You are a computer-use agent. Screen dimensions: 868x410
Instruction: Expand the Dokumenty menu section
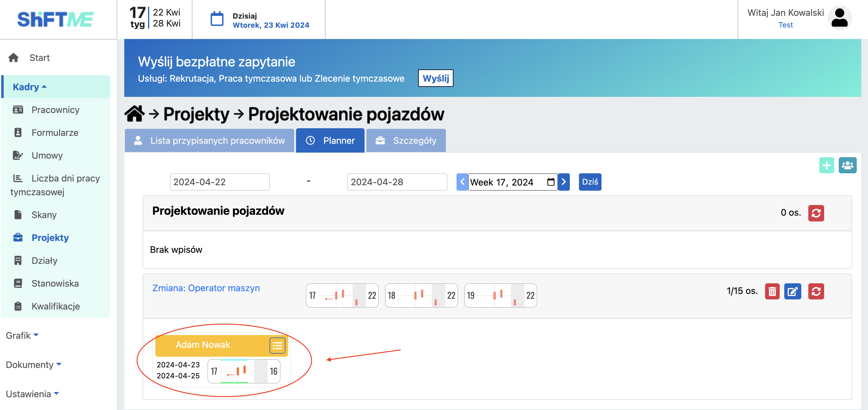(34, 365)
